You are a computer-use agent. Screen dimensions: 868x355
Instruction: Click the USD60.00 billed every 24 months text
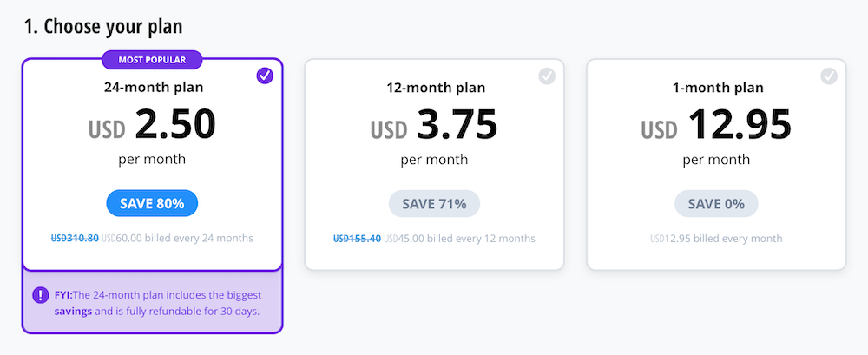point(177,238)
